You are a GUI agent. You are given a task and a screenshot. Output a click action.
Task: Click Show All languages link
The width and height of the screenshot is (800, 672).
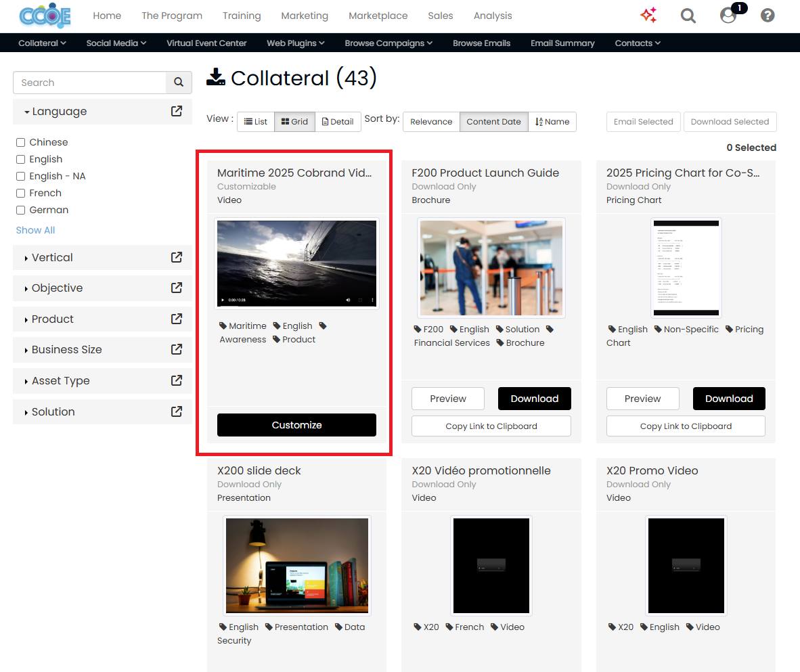tap(35, 230)
